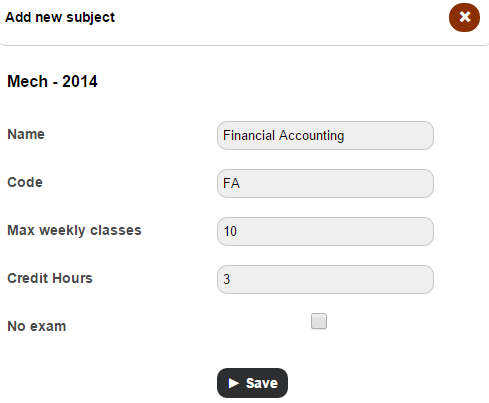Click the Max weekly classes label
This screenshot has width=489, height=403.
[x=74, y=230]
